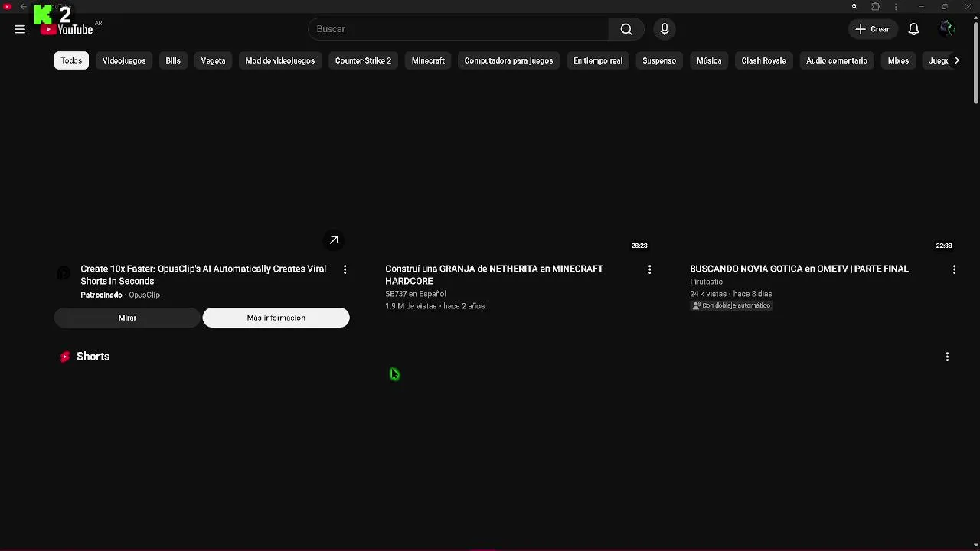Select the Videojuegos chip
This screenshot has height=551, width=980.
click(x=124, y=60)
